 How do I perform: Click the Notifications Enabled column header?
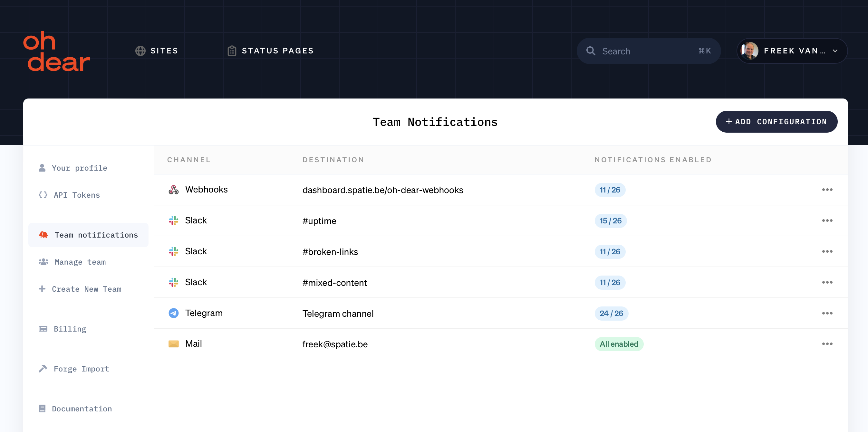tap(653, 160)
